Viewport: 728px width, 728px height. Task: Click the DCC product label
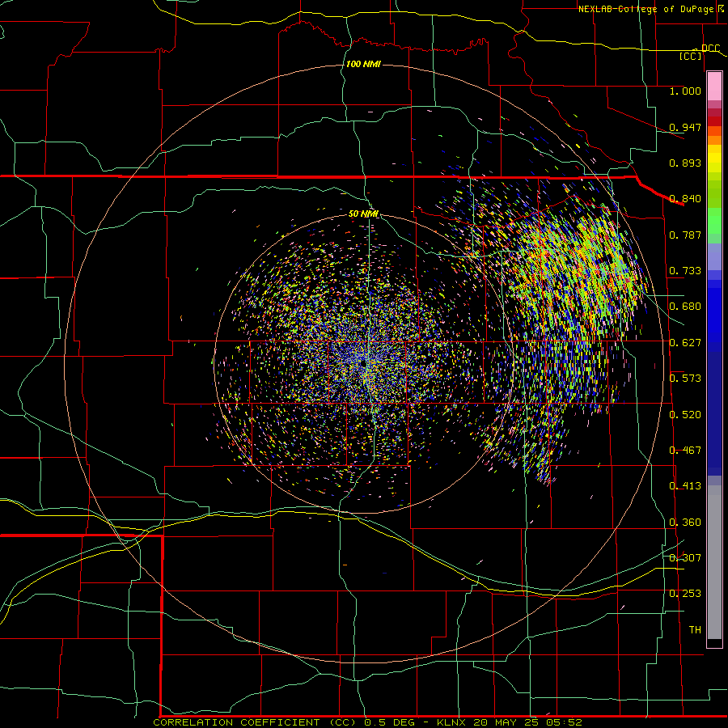tap(710, 48)
